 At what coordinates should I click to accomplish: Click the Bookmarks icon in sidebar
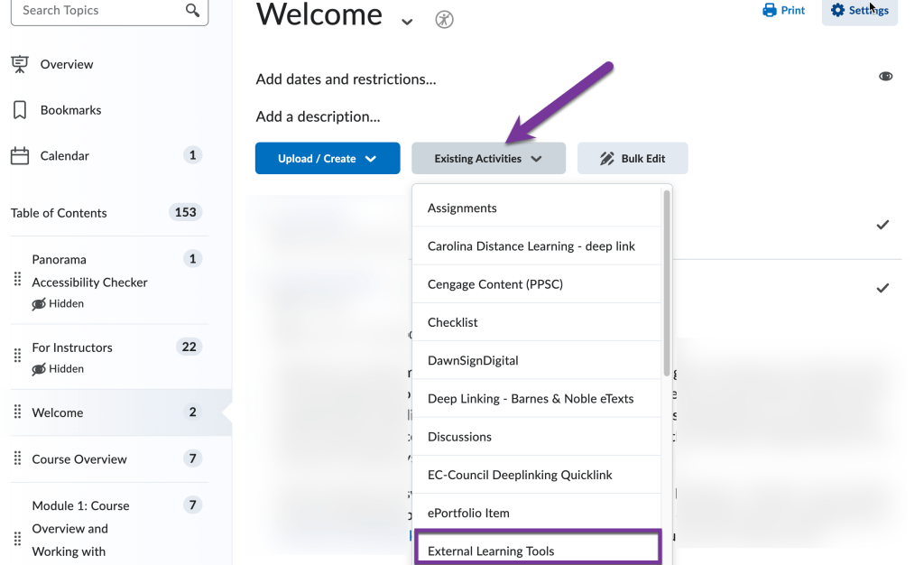[19, 109]
